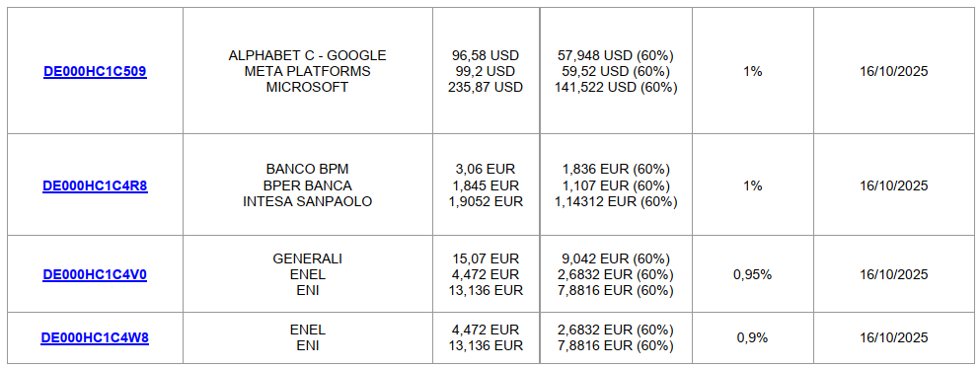Click the 1,14312 EUR (60%) barrier value

pyautogui.click(x=616, y=202)
